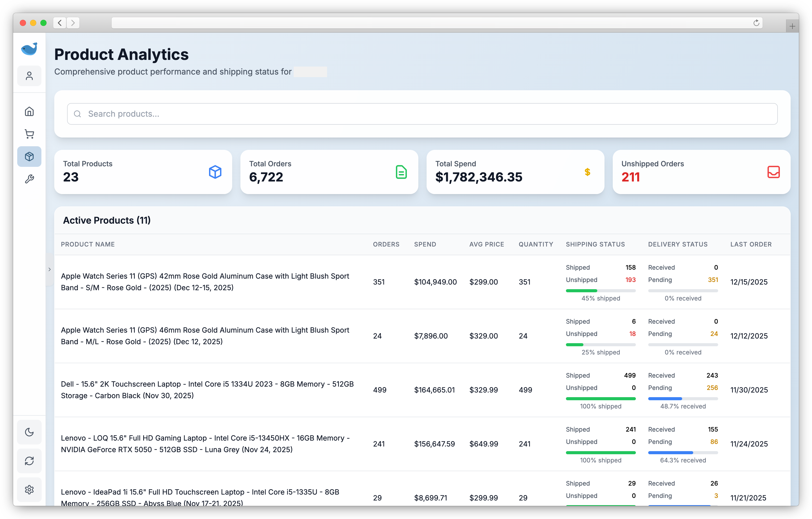
Task: Click the ORDERS column header
Action: click(x=386, y=244)
